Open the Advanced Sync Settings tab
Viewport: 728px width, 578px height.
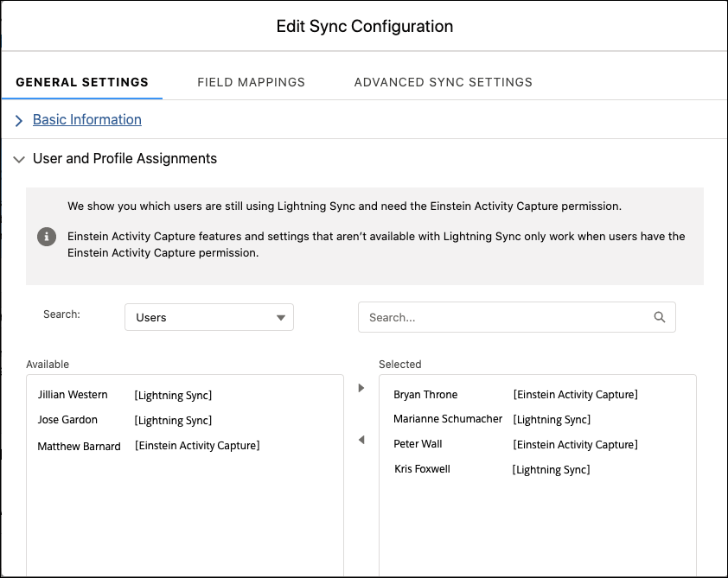pyautogui.click(x=443, y=82)
